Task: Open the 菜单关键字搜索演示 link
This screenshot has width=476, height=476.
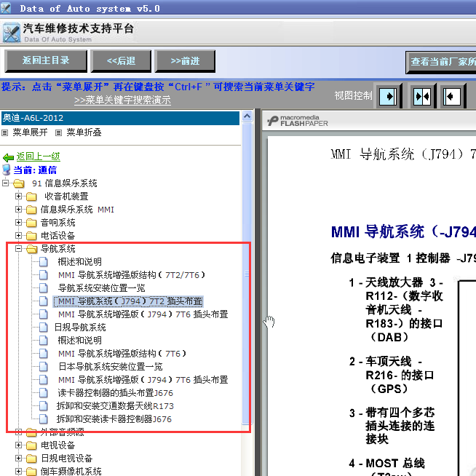Action: (122, 100)
